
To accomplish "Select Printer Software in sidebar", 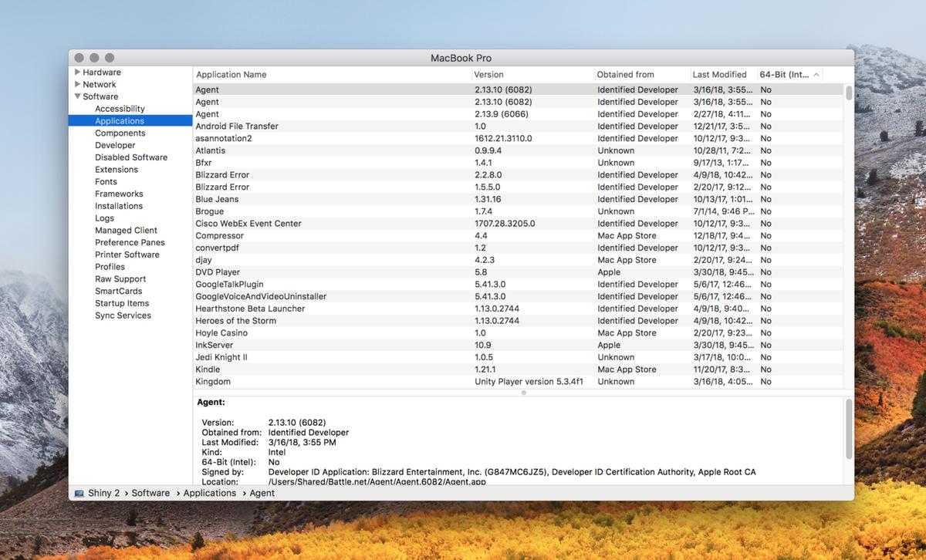I will (x=127, y=255).
